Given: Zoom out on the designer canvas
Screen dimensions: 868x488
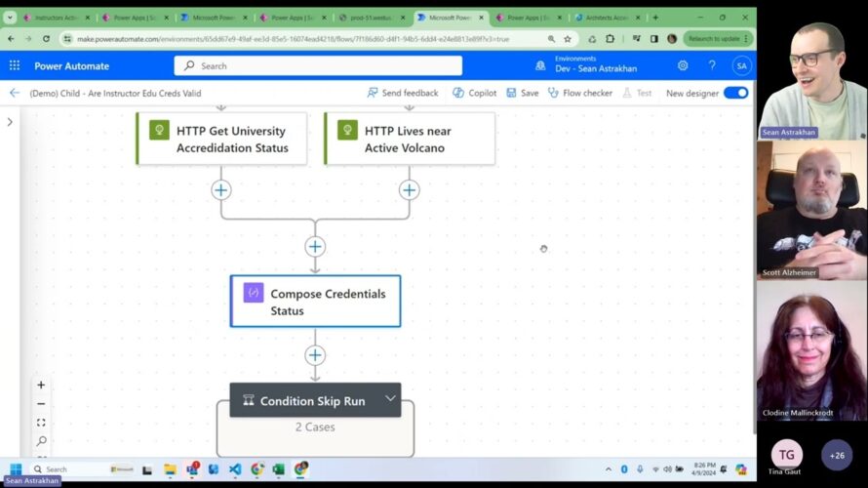Looking at the screenshot, I should (41, 404).
